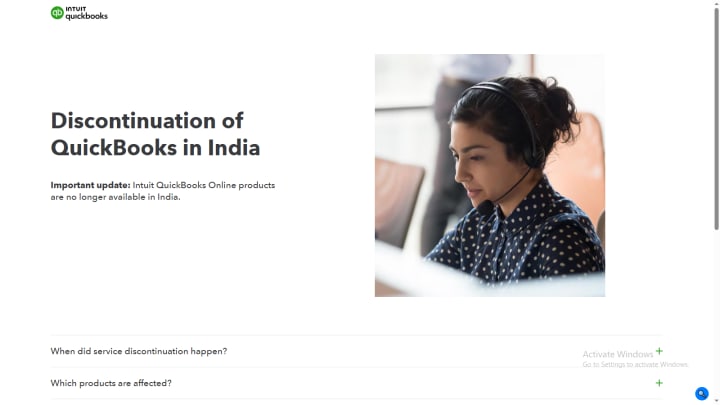The width and height of the screenshot is (720, 405).
Task: Click the scrollbar up arrow
Action: 716,3
